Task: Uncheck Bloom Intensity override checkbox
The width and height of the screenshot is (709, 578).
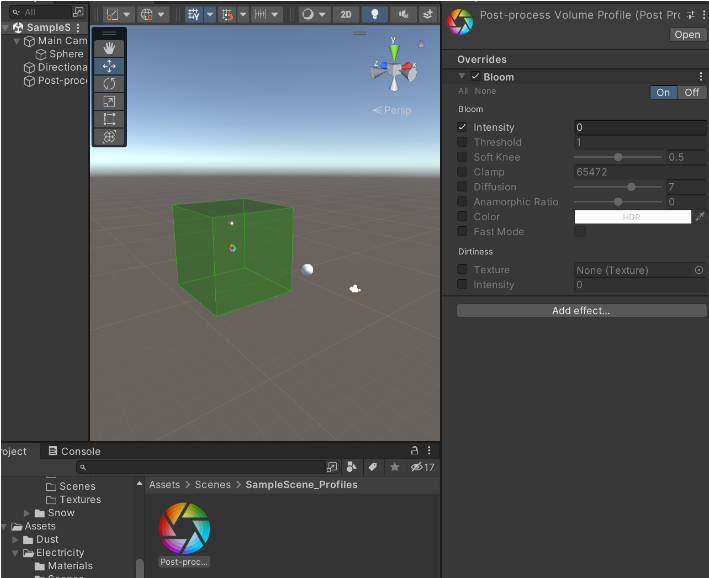Action: (462, 127)
